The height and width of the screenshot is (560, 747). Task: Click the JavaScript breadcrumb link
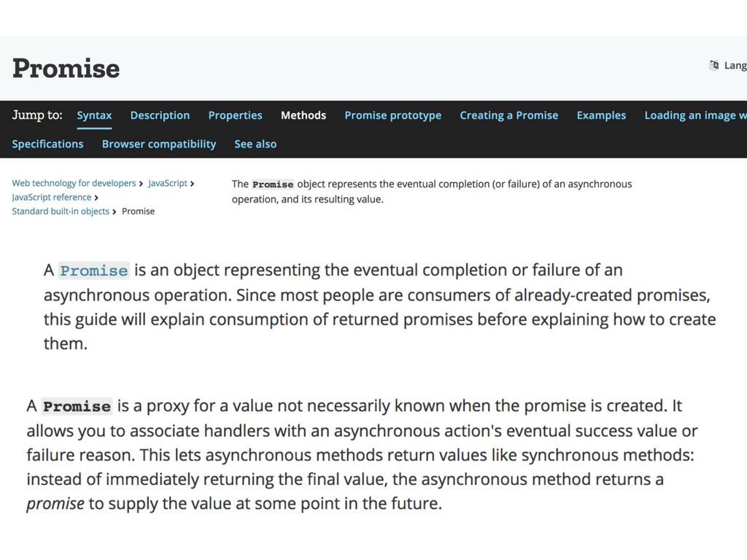(x=168, y=183)
